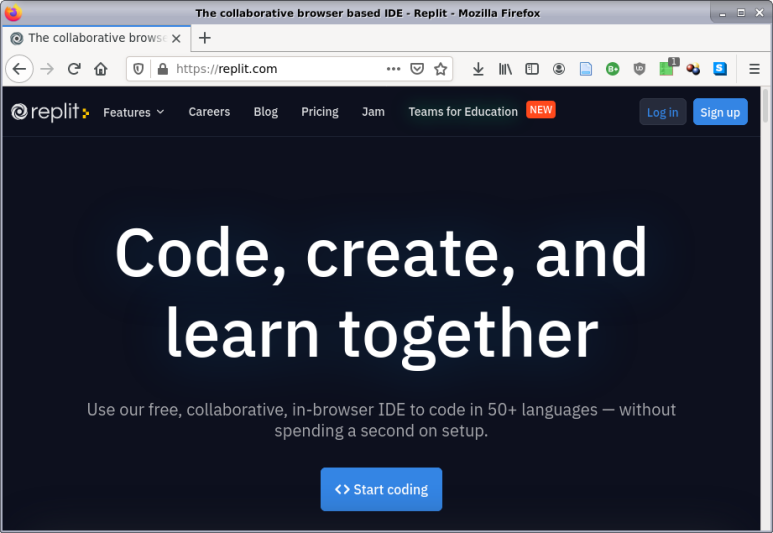Click the forward navigation arrow
The image size is (773, 533).
(x=47, y=69)
